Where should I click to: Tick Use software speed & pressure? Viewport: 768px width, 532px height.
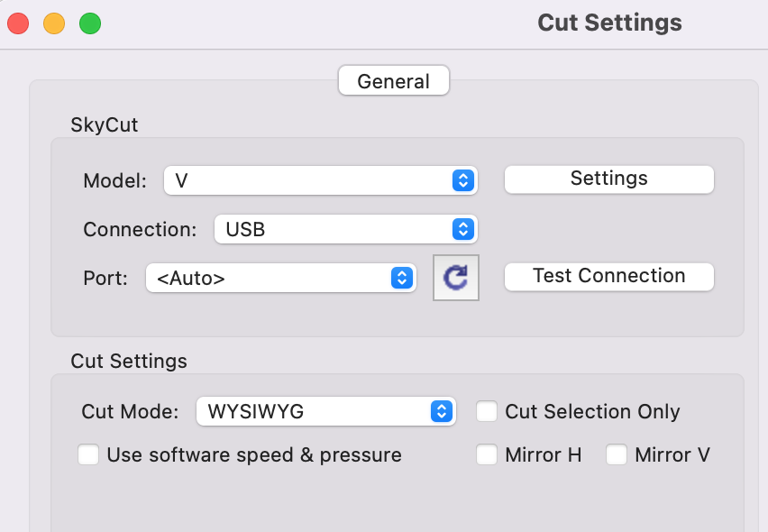[x=88, y=454]
